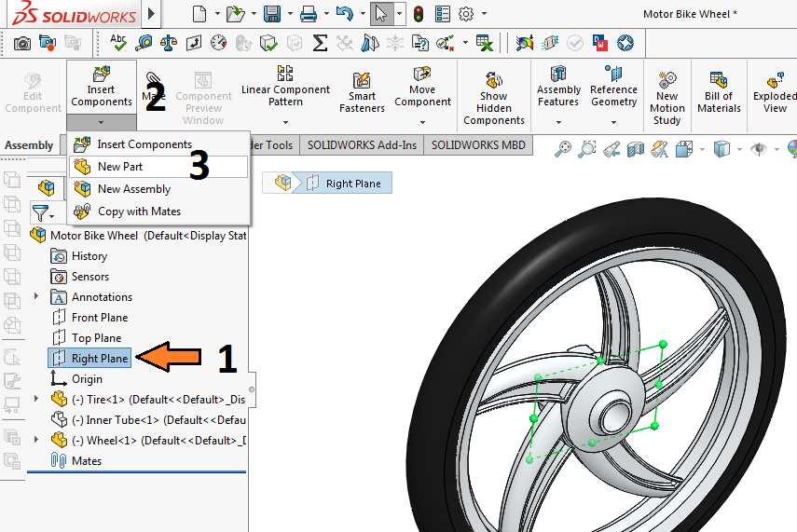Run the Spell Checker Abc icon

[118, 43]
